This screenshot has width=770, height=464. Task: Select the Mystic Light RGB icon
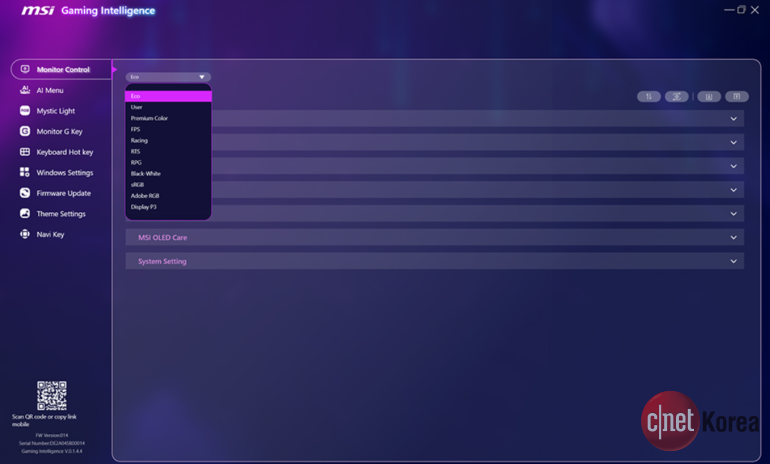tap(25, 111)
